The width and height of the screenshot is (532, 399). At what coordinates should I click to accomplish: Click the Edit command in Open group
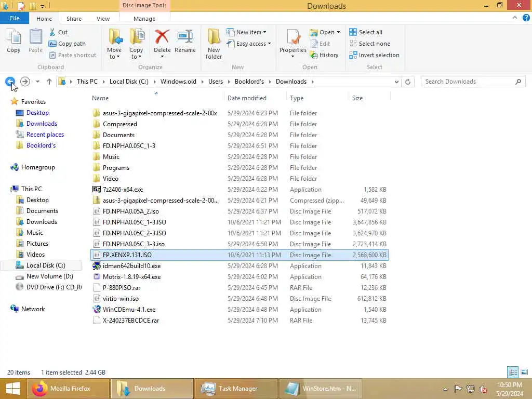pyautogui.click(x=320, y=44)
